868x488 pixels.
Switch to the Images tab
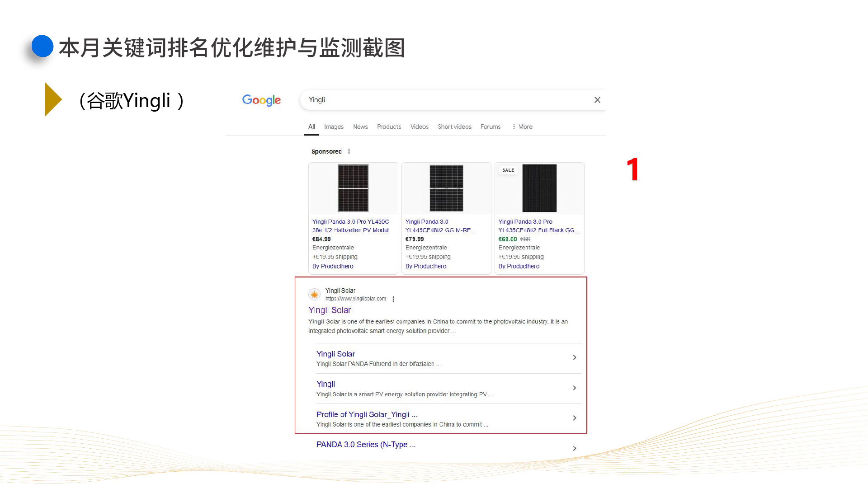pos(334,127)
